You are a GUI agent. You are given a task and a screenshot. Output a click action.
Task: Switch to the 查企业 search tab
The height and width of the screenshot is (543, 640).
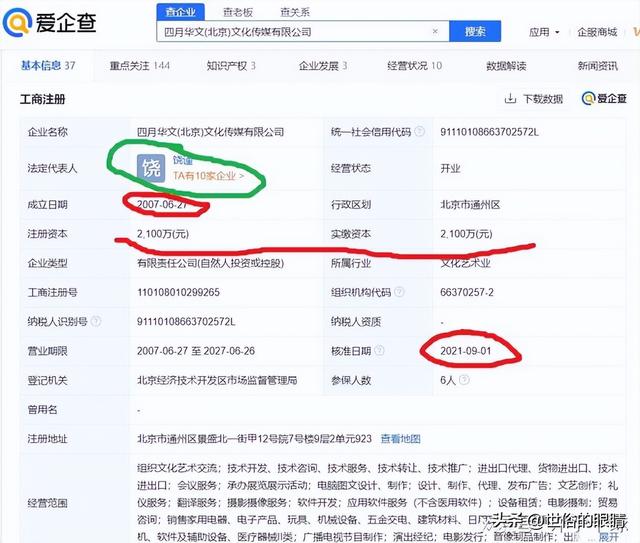180,12
